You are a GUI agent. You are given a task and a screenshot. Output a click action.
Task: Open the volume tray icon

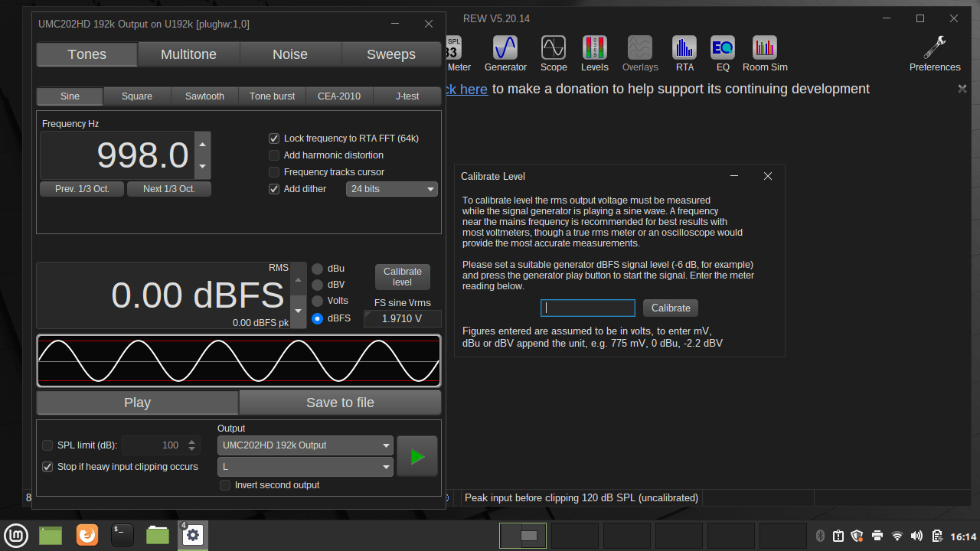pyautogui.click(x=917, y=536)
